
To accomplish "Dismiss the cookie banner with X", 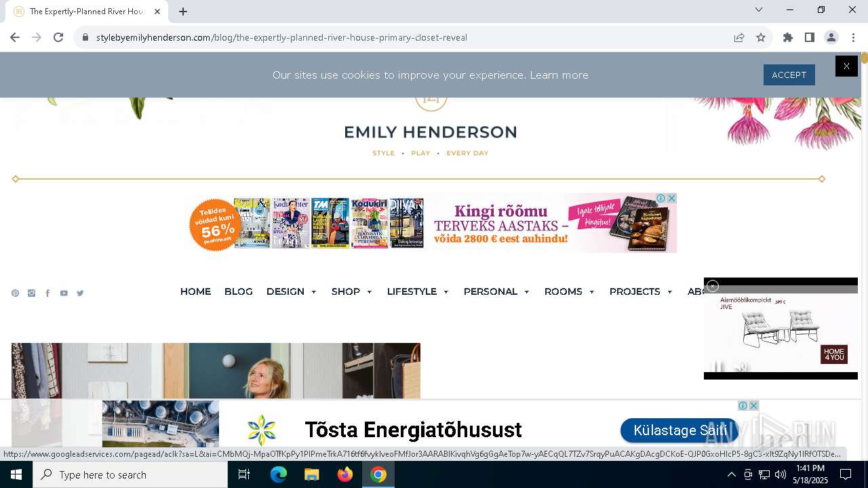I will [846, 66].
